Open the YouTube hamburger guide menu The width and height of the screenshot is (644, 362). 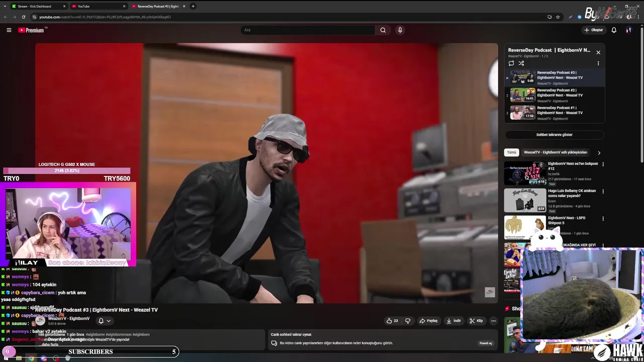(9, 30)
